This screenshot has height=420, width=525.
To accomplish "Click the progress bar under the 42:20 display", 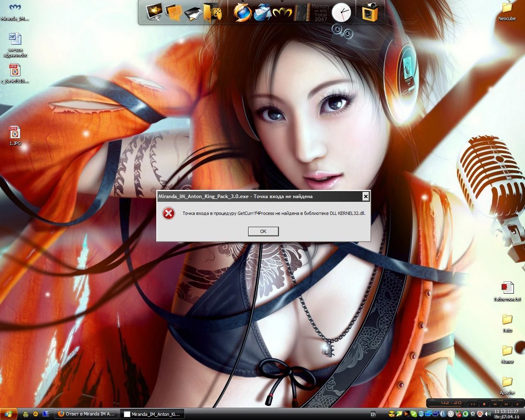I will tap(446, 407).
